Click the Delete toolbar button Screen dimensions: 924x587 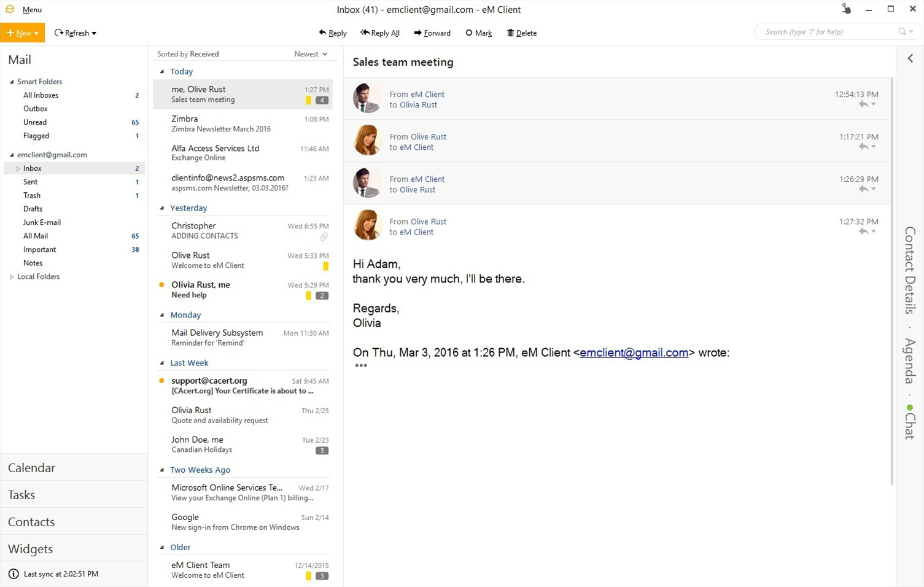coord(522,33)
